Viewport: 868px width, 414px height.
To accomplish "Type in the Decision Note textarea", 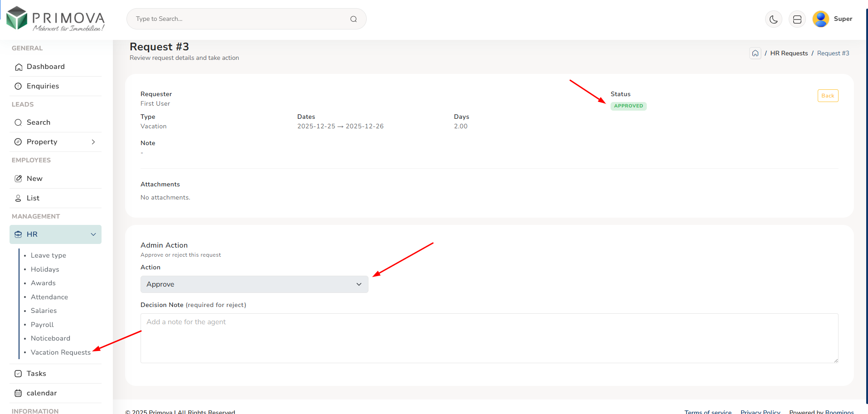I will 489,338.
